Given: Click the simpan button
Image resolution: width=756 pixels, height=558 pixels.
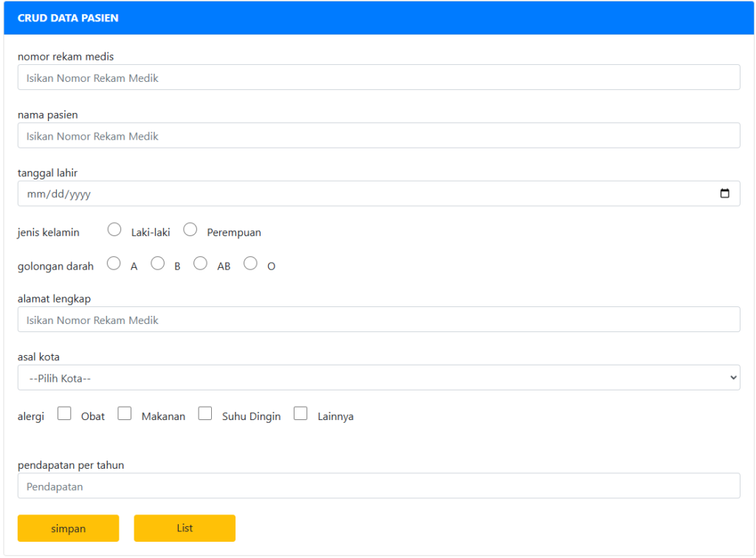Looking at the screenshot, I should (69, 528).
